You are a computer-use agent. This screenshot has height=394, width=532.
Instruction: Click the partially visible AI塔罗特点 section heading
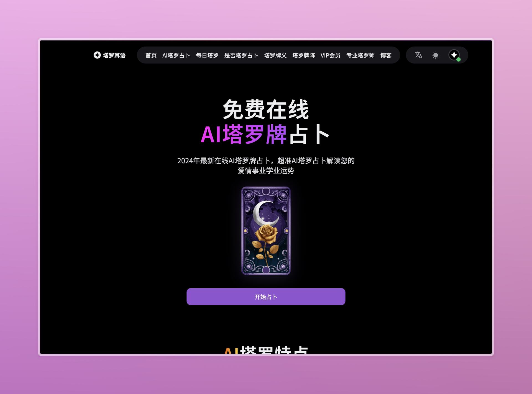(x=266, y=350)
